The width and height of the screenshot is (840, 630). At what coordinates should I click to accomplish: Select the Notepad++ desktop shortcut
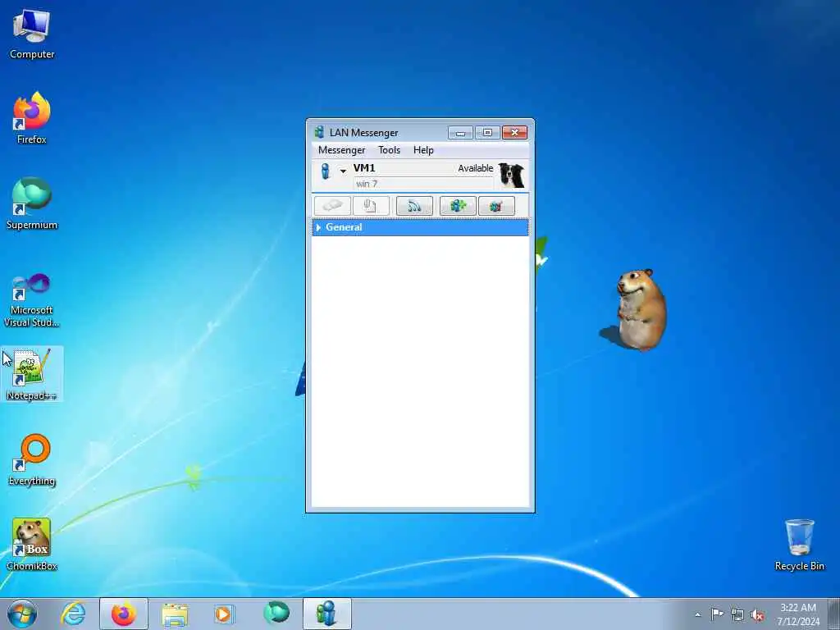(x=32, y=374)
